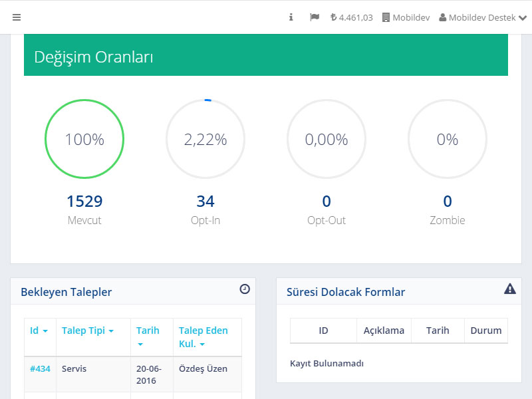The image size is (532, 399).
Task: Click the Mobildev company building item
Action: tap(406, 17)
